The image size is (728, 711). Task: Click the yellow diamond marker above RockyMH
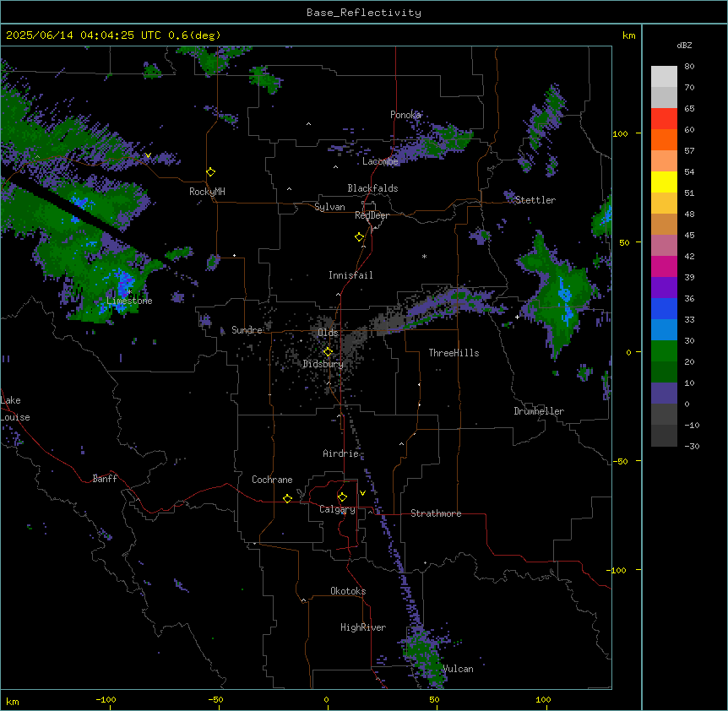click(210, 172)
